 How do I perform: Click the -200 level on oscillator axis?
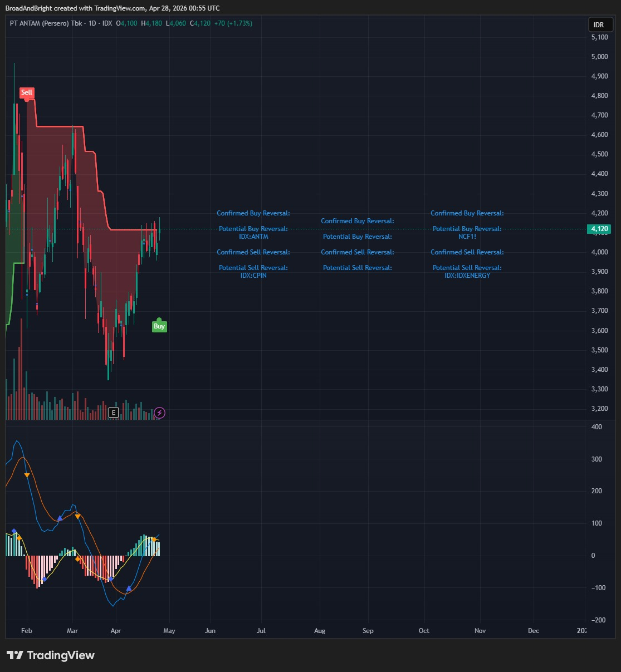[x=598, y=620]
